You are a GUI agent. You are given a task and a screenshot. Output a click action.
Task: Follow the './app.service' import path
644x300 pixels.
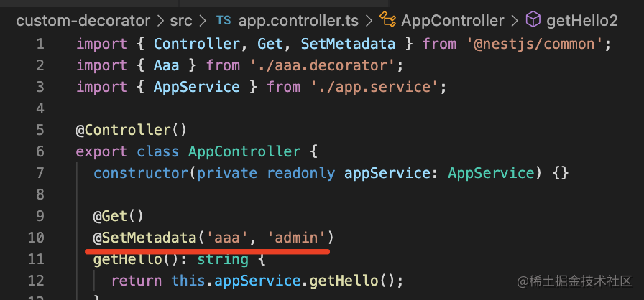click(x=378, y=88)
